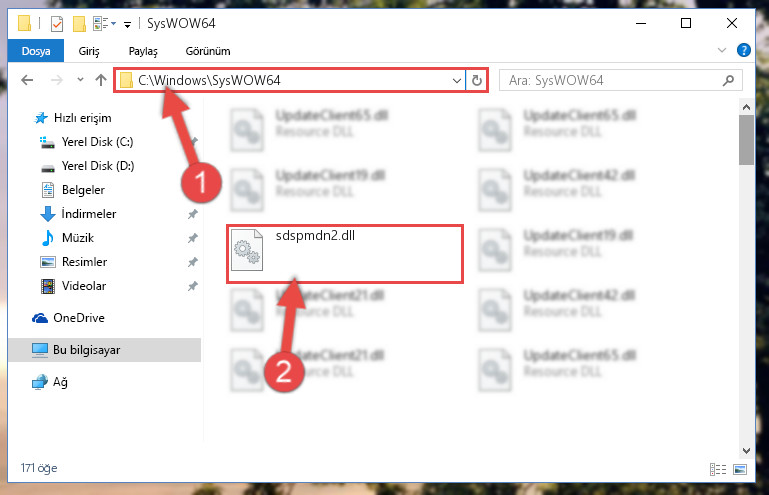Open the Dosya tab

[x=36, y=51]
